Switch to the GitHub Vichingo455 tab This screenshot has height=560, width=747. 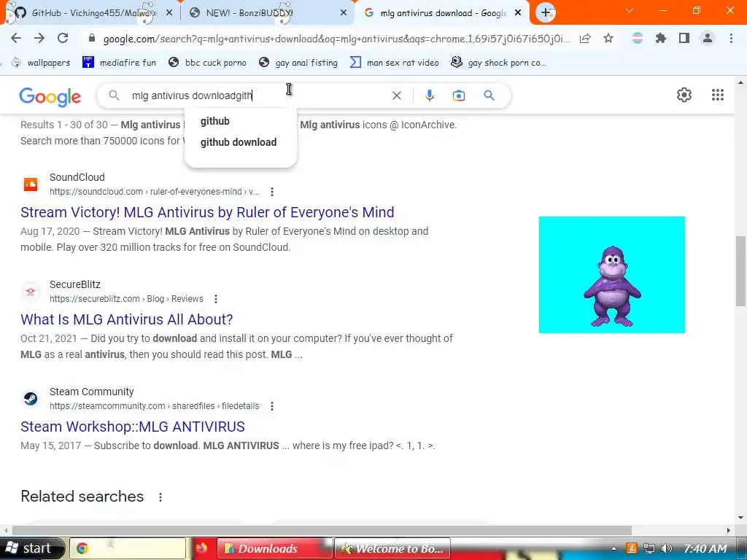pyautogui.click(x=91, y=13)
